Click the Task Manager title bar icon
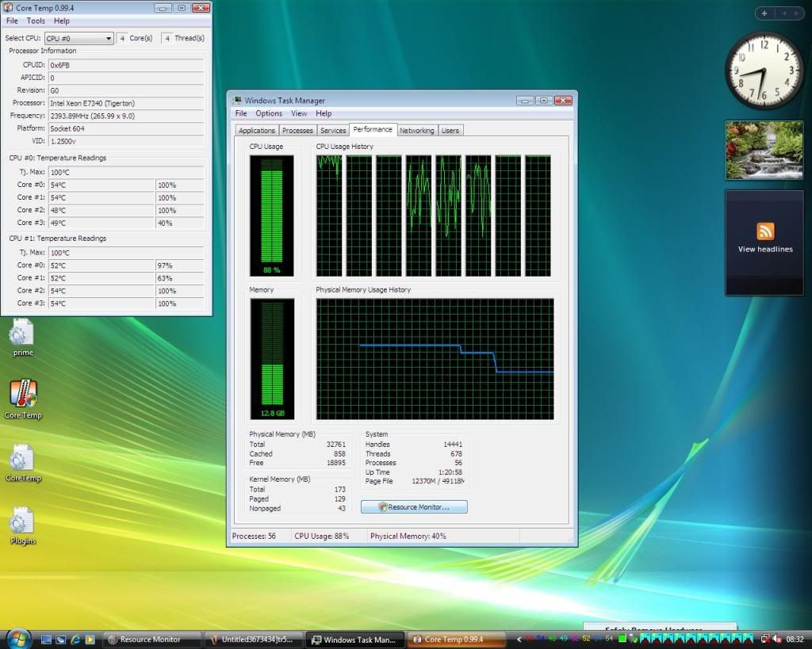Viewport: 812px width, 649px height. [x=237, y=101]
